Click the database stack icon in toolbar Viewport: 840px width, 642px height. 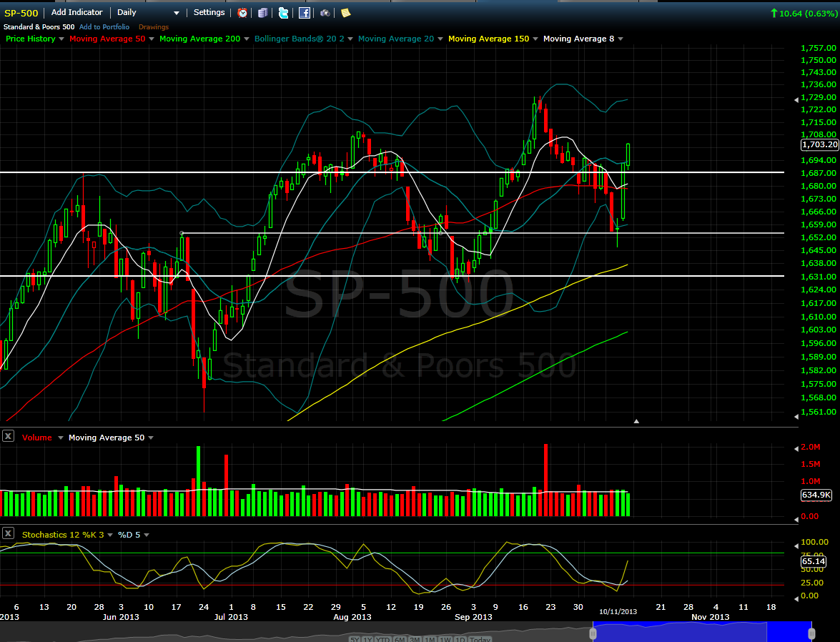click(x=262, y=13)
